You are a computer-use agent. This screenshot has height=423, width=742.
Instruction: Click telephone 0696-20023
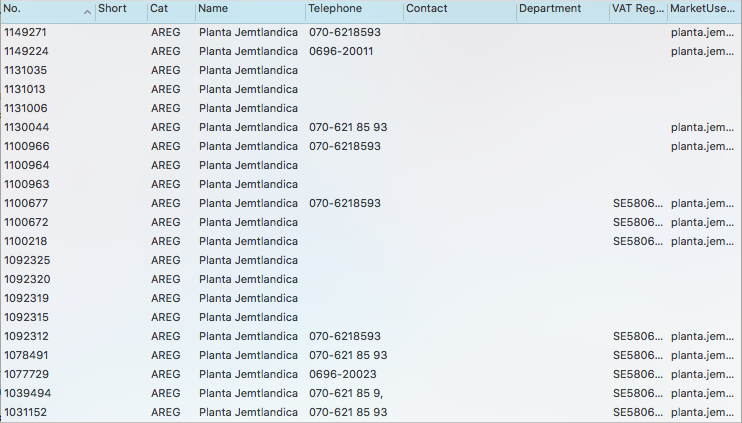coord(343,374)
